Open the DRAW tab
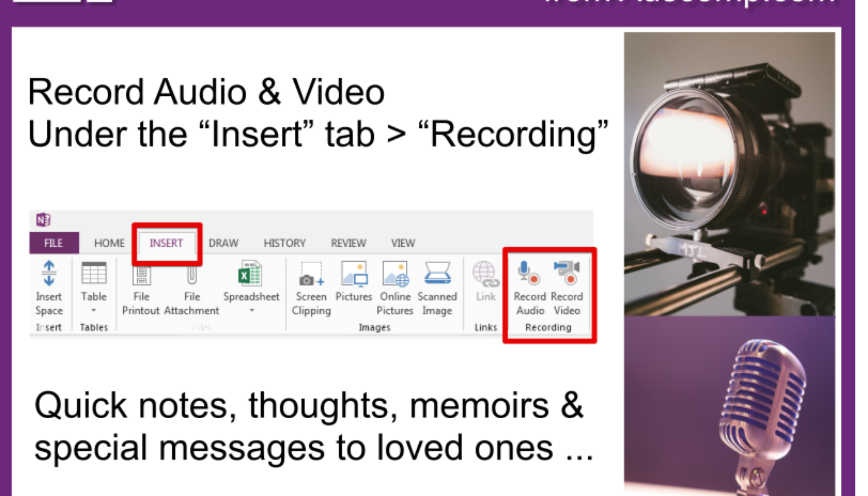 [x=224, y=243]
